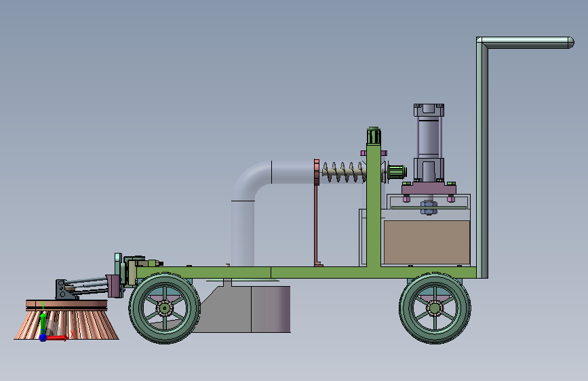This screenshot has height=381, width=588.
Task: Select the red flange at the pipe end
Action: 317,172
